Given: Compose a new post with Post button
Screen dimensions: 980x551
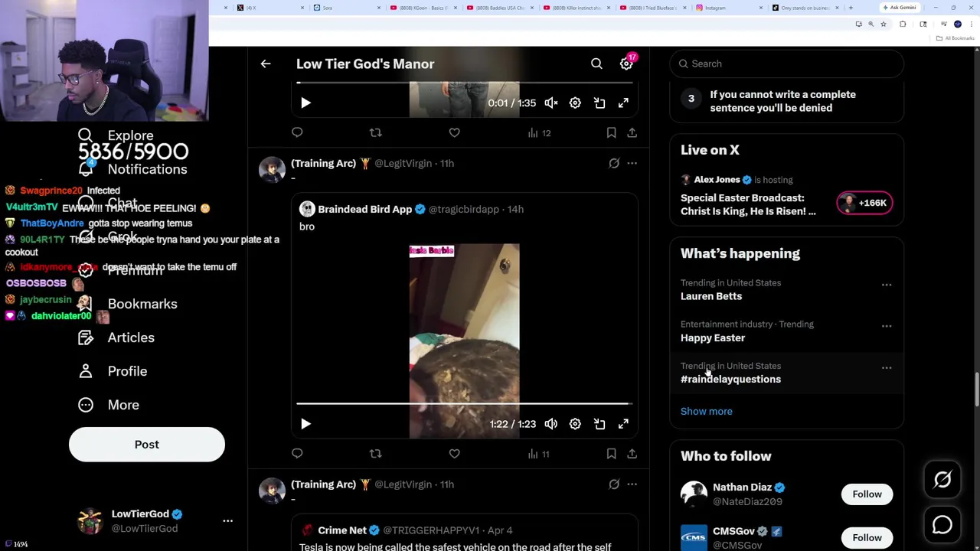Looking at the screenshot, I should [147, 445].
